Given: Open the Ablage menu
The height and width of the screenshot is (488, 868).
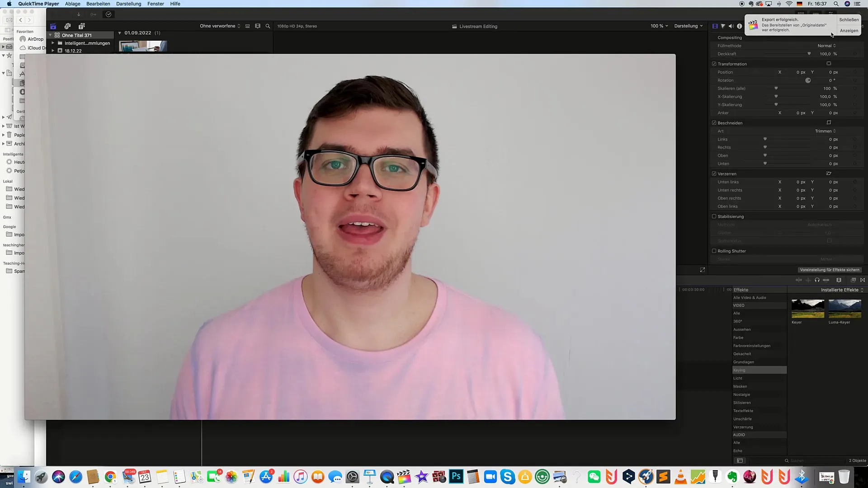Looking at the screenshot, I should coord(73,4).
